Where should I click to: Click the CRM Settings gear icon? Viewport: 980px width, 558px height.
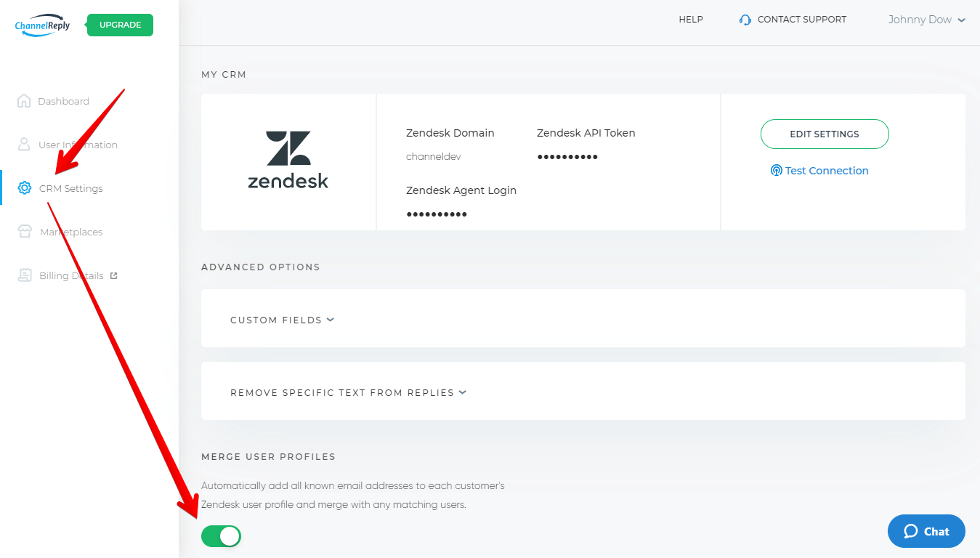click(x=25, y=188)
